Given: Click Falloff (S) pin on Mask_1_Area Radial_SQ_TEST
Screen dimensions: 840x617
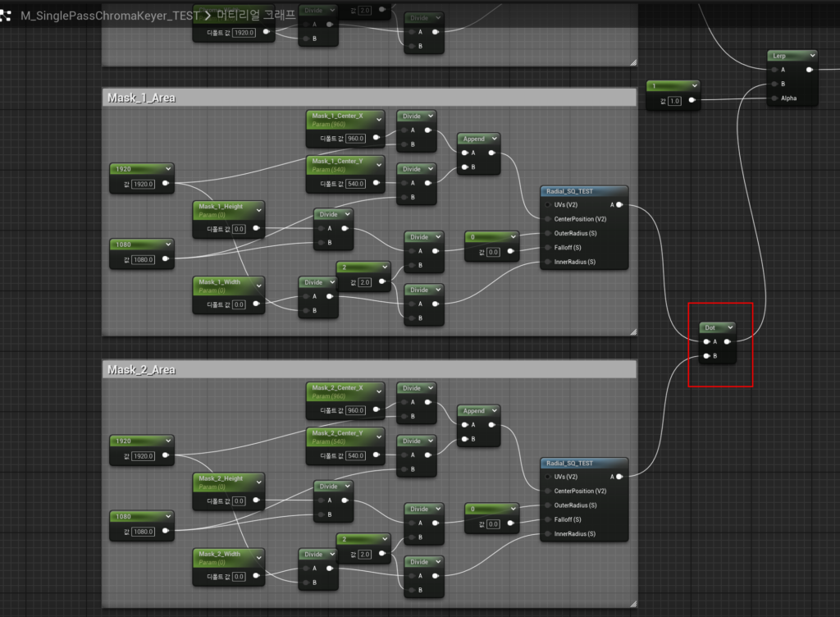Looking at the screenshot, I should pyautogui.click(x=547, y=248).
